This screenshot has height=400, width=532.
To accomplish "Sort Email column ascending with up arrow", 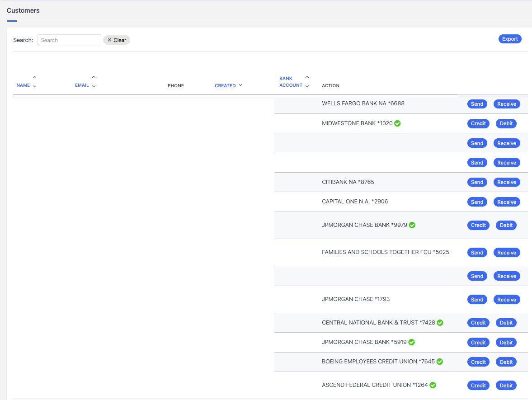I will pos(94,77).
